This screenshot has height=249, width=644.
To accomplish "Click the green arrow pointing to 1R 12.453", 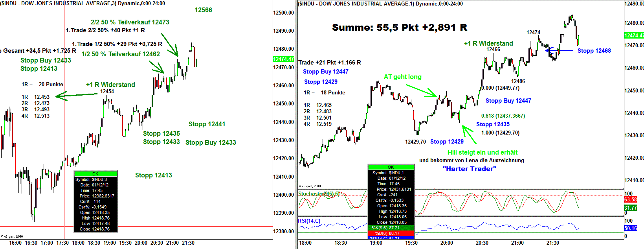I will click(x=77, y=95).
